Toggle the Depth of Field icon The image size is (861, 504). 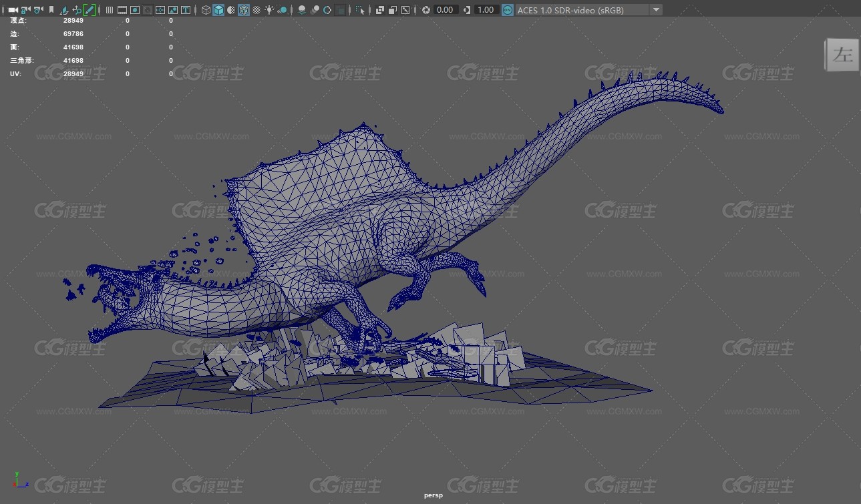point(340,10)
